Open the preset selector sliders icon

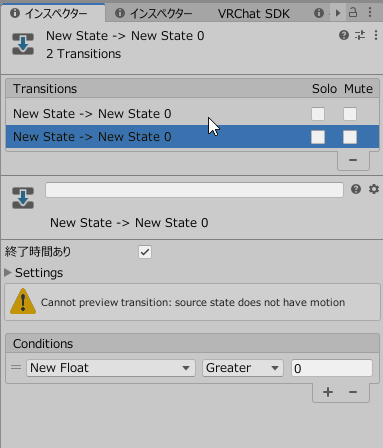(360, 35)
